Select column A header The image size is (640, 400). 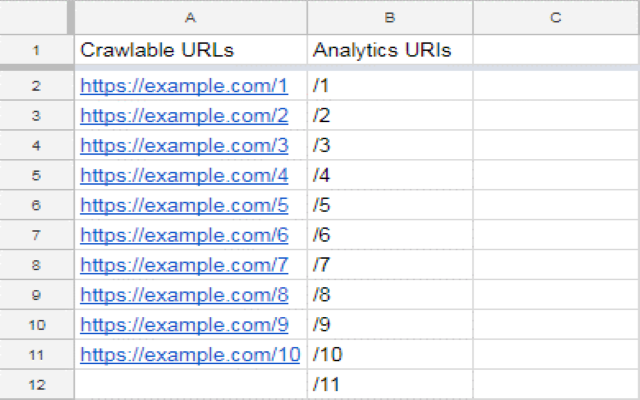click(190, 17)
